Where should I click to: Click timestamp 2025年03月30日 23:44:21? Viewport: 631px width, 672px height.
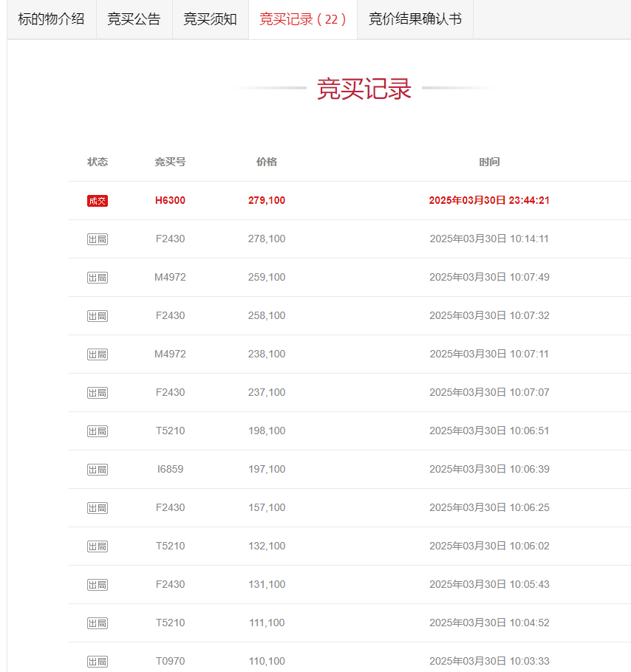click(489, 200)
